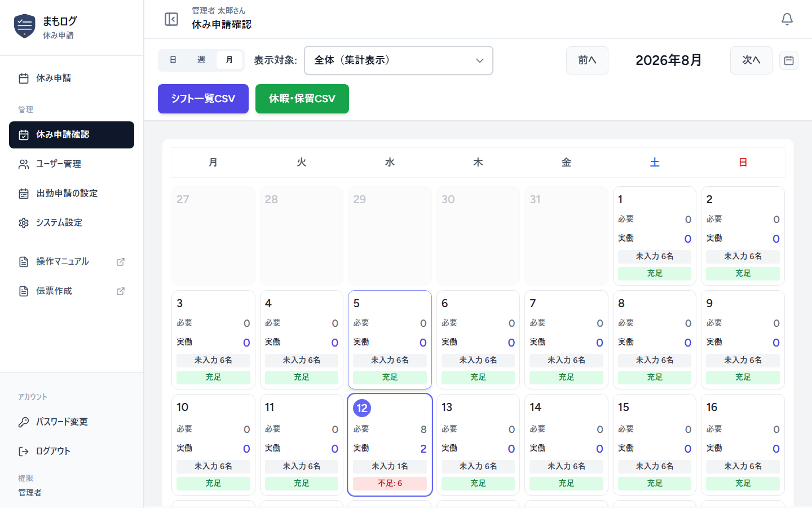This screenshot has width=812, height=508.
Task: Click the 不足: 6 badge on day 12
Action: coord(390,483)
